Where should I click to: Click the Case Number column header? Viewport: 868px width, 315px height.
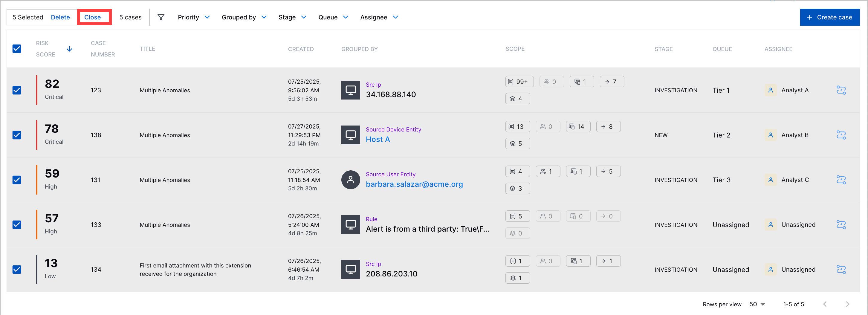point(103,49)
